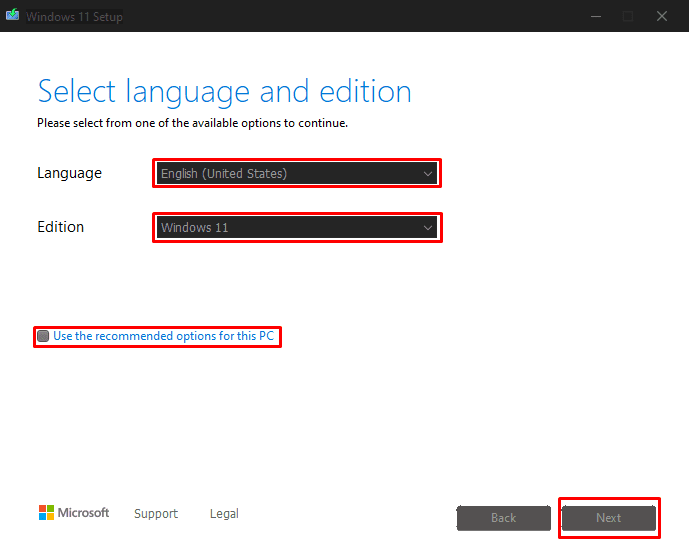Viewport: 689px width, 555px height.
Task: Click the Next button
Action: [x=609, y=518]
